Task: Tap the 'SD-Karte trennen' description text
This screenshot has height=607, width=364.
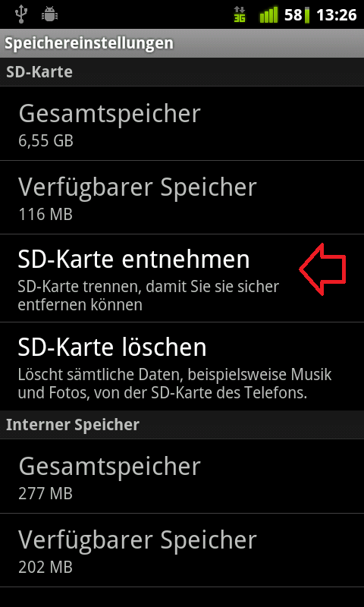Action: 148,296
